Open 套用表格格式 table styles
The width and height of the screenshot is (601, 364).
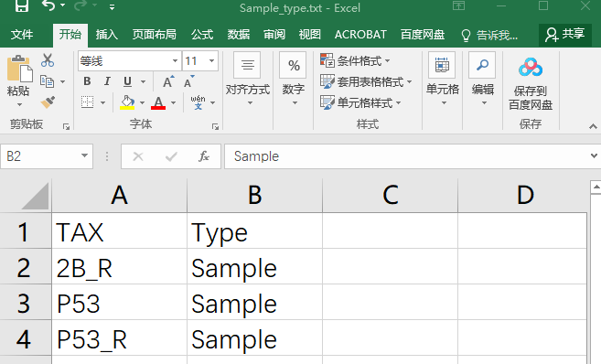click(x=366, y=81)
